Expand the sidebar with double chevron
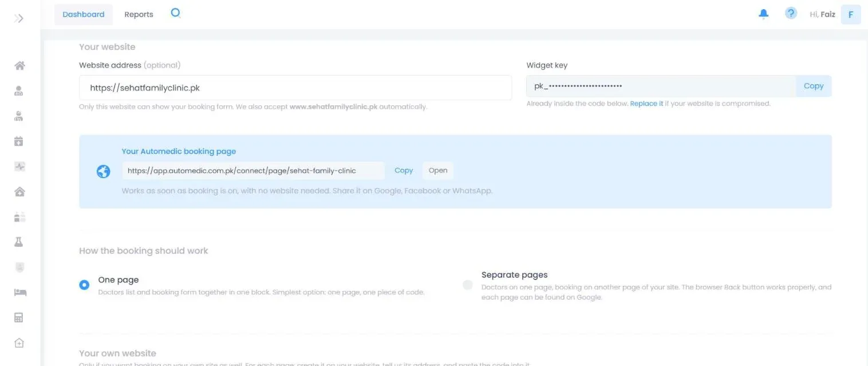This screenshot has width=868, height=366. click(19, 18)
